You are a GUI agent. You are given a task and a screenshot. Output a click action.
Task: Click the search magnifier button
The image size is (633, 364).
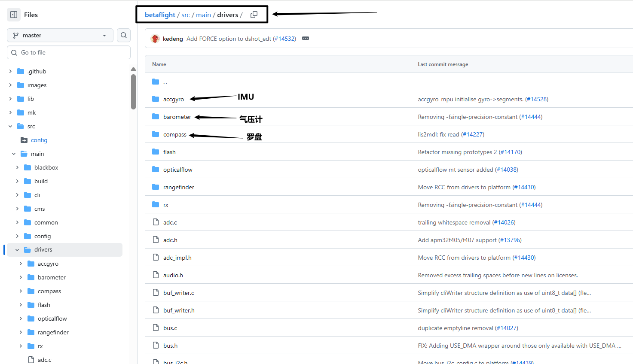click(124, 35)
